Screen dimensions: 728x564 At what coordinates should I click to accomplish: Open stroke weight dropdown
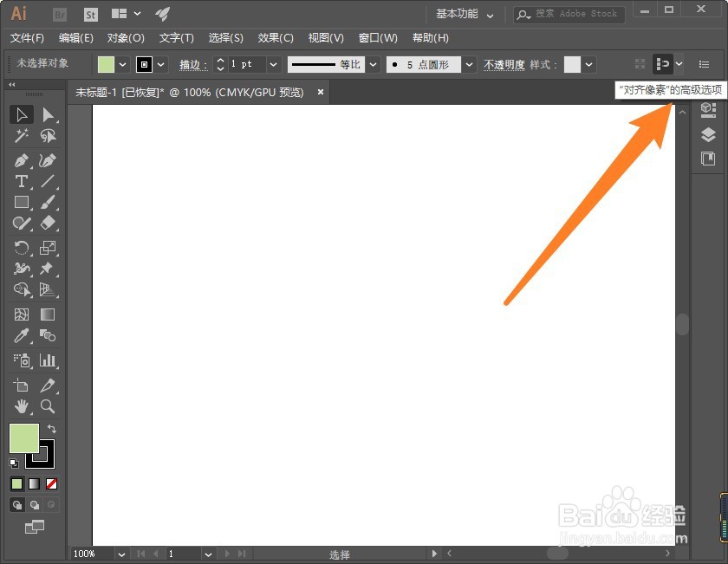point(274,64)
